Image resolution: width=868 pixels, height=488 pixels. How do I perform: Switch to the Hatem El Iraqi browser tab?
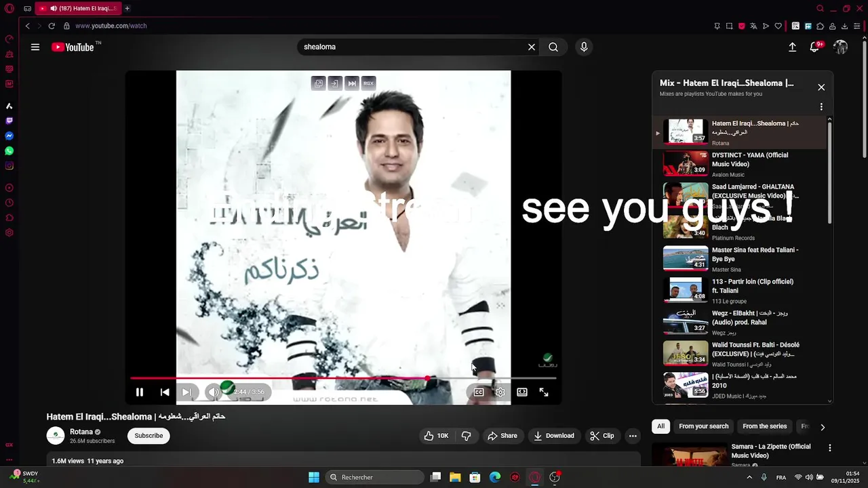tap(77, 8)
